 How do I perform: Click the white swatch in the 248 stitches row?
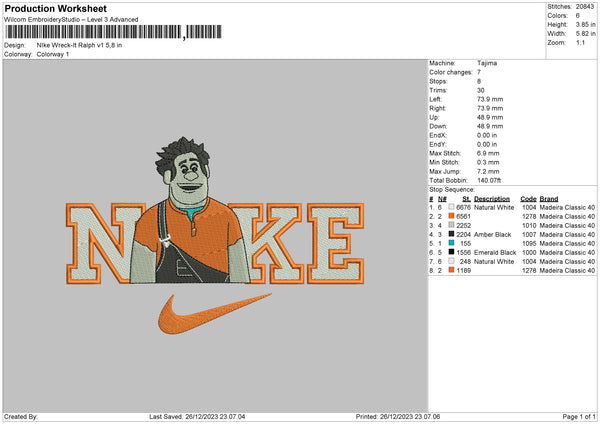coord(451,261)
